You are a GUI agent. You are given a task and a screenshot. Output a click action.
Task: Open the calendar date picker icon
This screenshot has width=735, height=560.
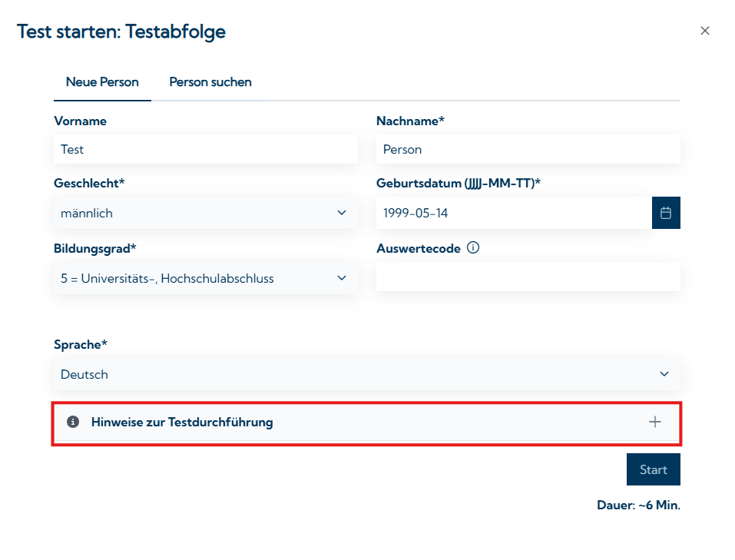click(x=666, y=213)
